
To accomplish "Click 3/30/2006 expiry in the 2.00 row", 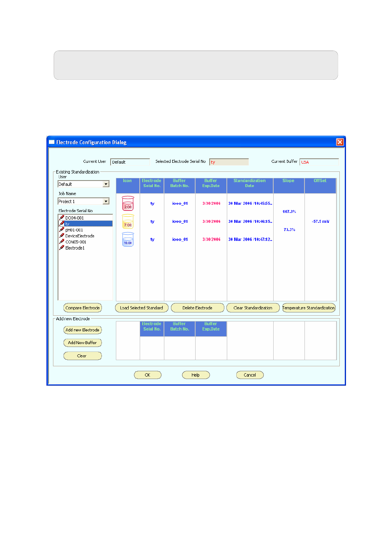I will (x=211, y=203).
